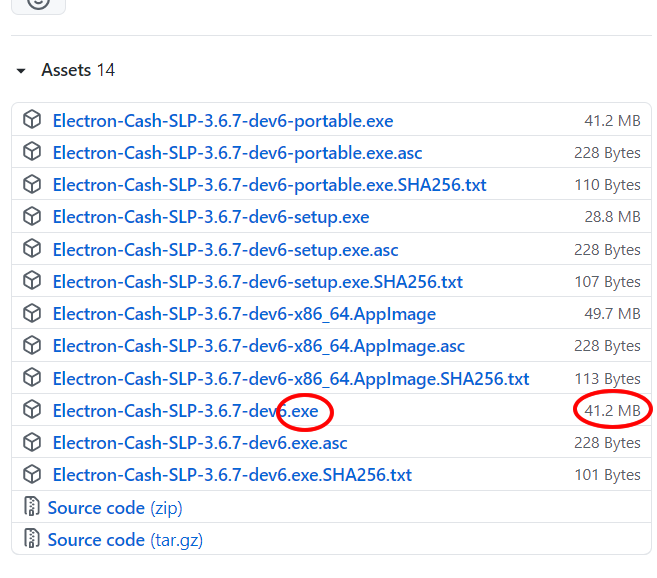Click 41.2 MB size of dev6.exe
This screenshot has height=578, width=657.
[613, 411]
